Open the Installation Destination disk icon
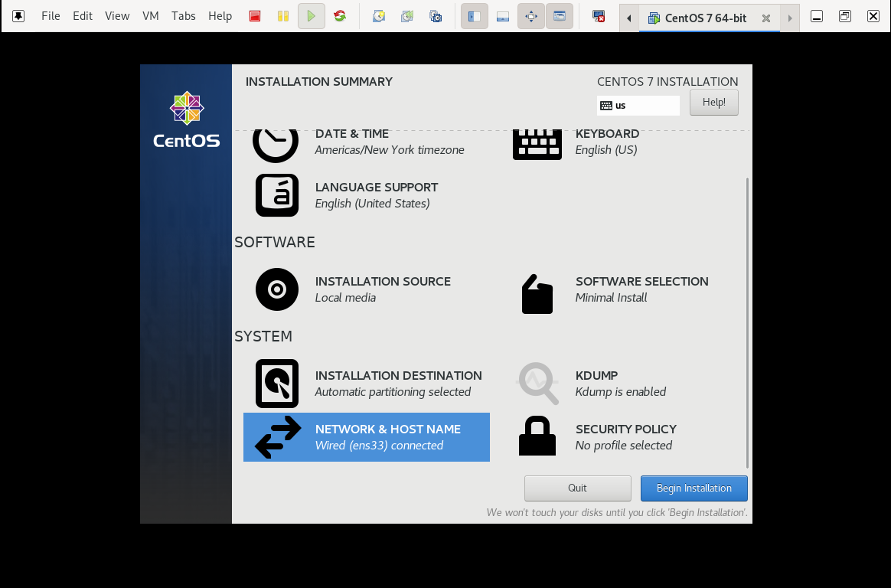This screenshot has width=891, height=588. click(x=277, y=384)
